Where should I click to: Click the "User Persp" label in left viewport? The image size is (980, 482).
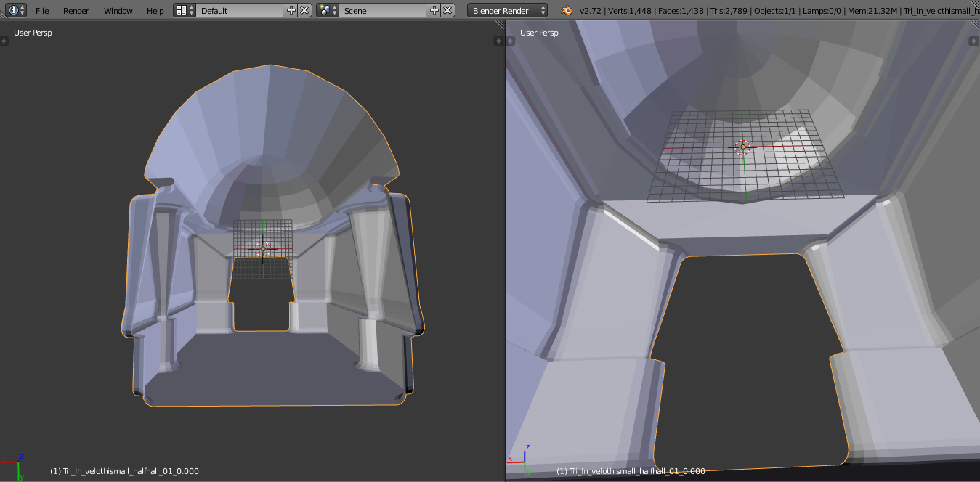pos(33,33)
